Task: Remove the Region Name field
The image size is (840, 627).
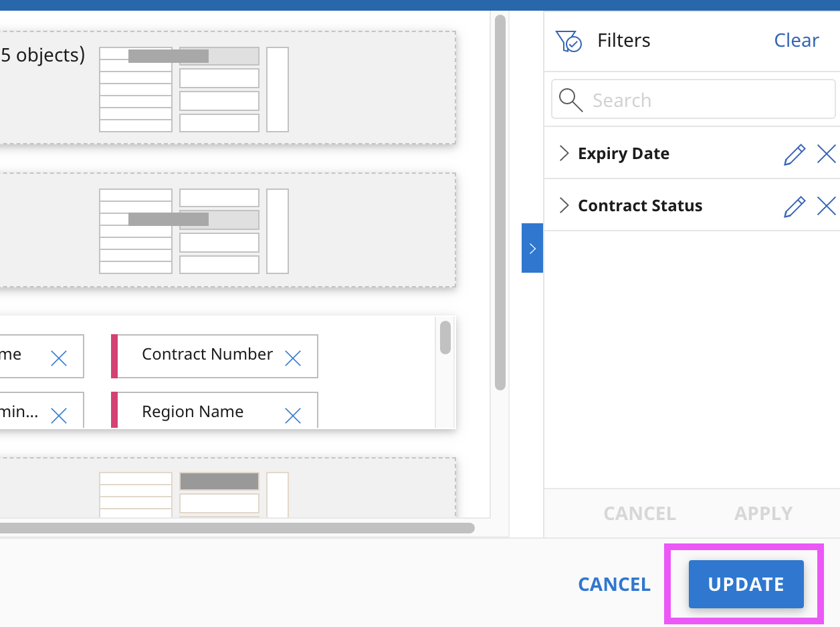Action: click(292, 416)
